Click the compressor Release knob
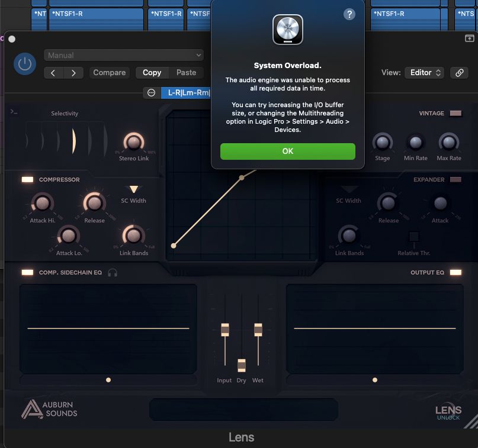This screenshot has height=448, width=478. (x=94, y=203)
